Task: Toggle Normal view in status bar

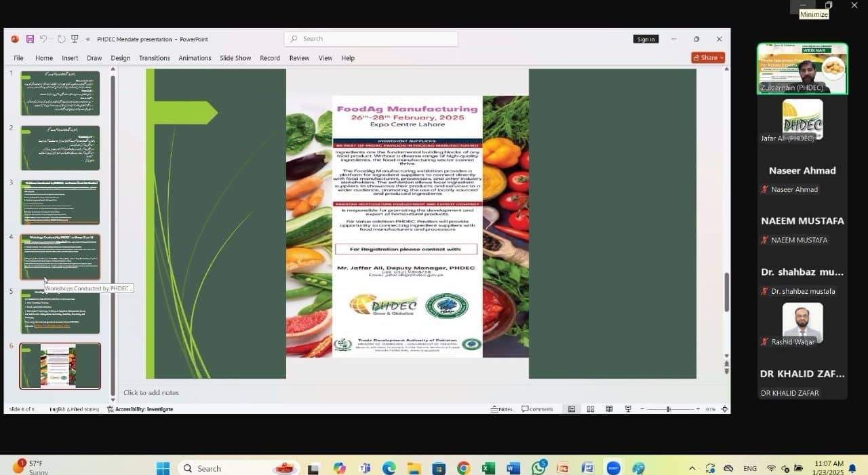Action: pyautogui.click(x=572, y=409)
